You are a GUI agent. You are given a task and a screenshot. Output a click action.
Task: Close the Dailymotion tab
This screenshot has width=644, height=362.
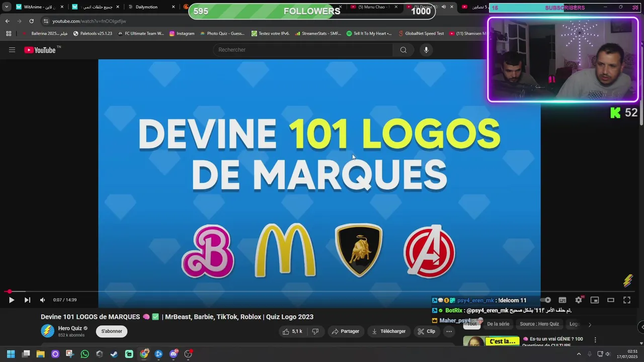coord(174,7)
